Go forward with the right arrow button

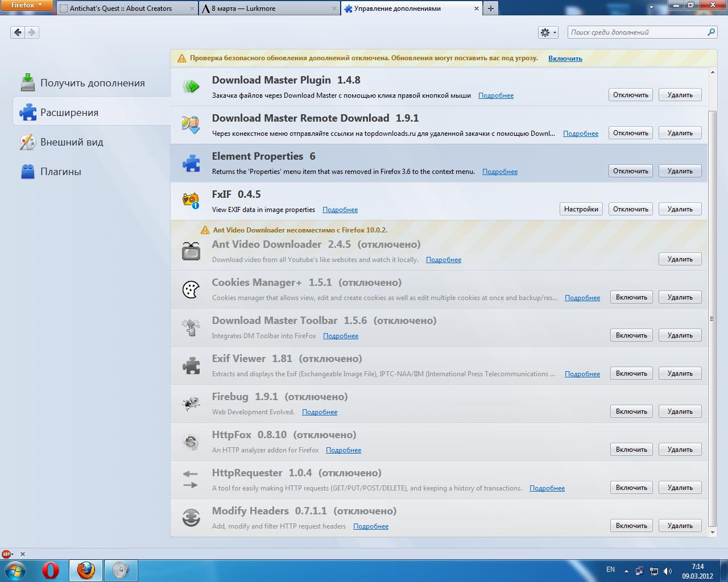[32, 32]
